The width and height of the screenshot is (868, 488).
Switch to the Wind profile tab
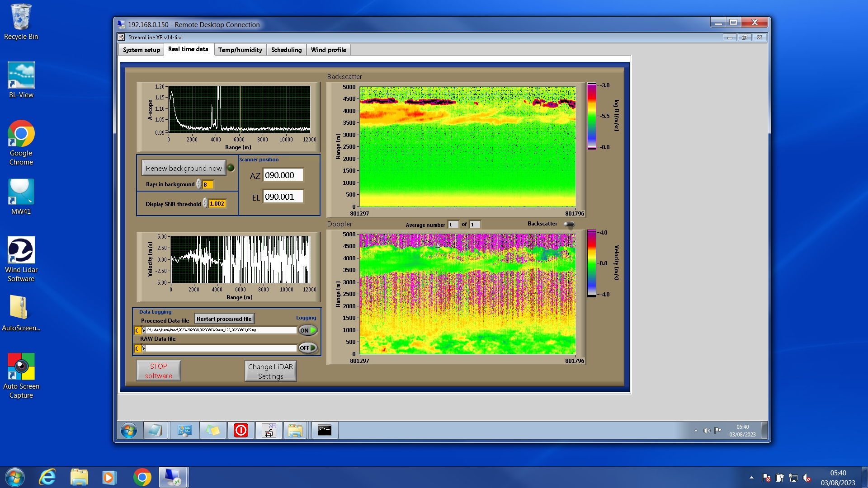tap(328, 50)
